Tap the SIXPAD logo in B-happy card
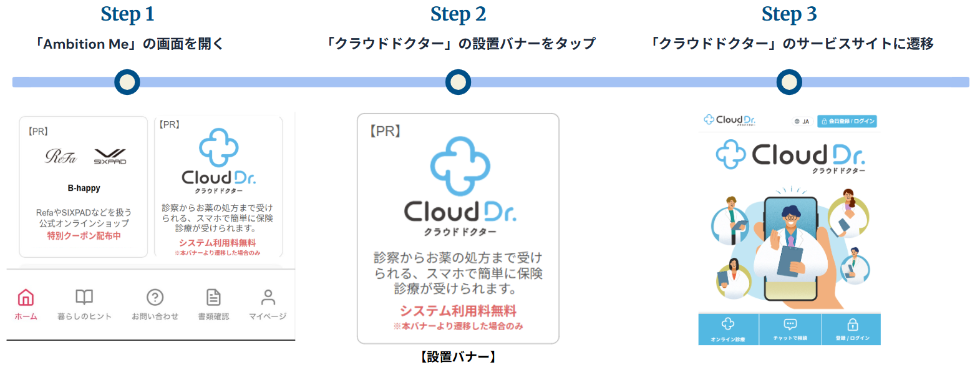Screen dimensions: 980x372 [x=110, y=157]
